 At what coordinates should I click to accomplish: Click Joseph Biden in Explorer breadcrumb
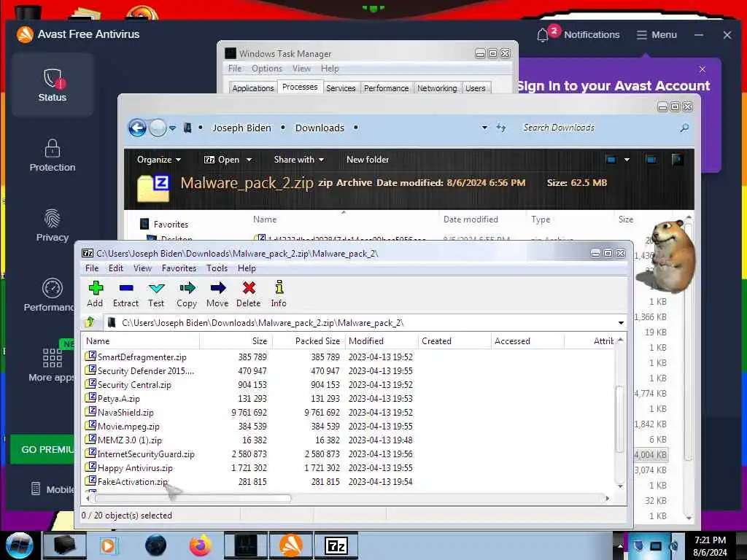[241, 128]
